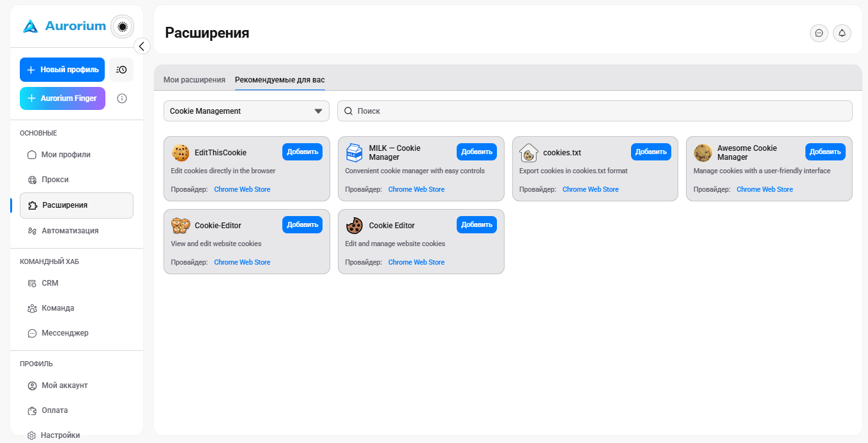The height and width of the screenshot is (443, 868).
Task: Click the MILK milk carton icon
Action: click(x=354, y=153)
